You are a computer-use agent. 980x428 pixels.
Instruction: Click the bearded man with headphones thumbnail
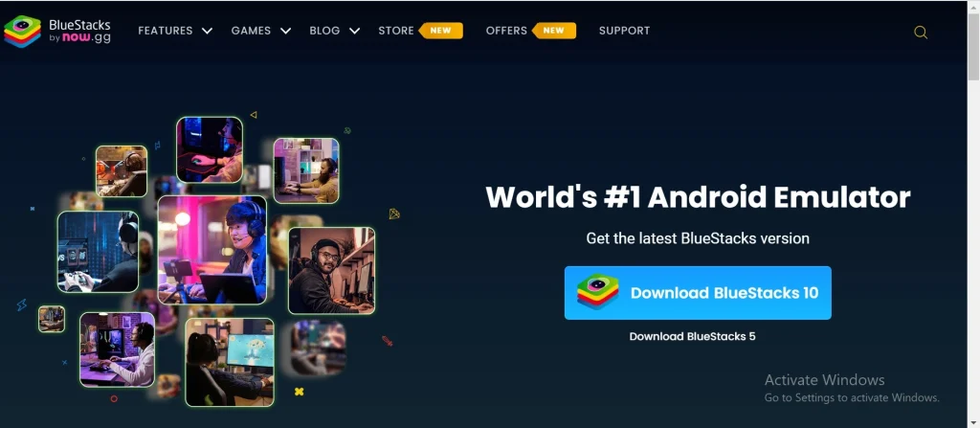tap(331, 270)
